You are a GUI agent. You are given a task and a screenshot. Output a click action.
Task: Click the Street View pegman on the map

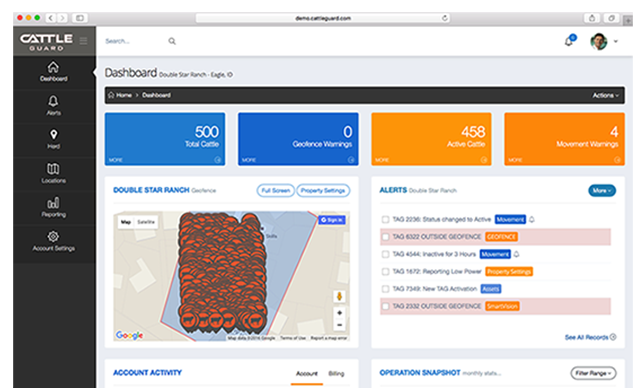pos(339,296)
